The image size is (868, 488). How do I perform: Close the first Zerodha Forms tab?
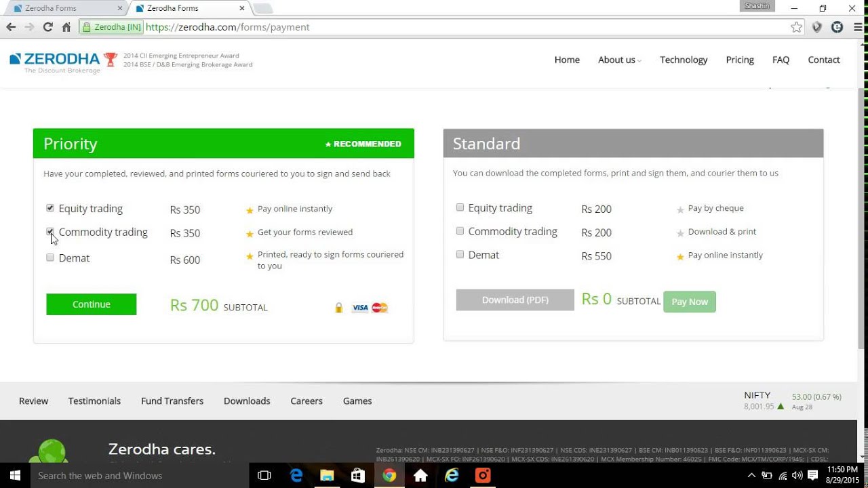(119, 8)
